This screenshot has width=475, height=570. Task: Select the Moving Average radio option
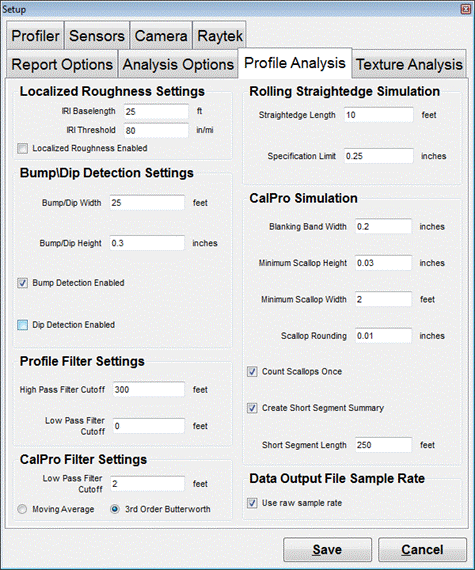coord(22,509)
